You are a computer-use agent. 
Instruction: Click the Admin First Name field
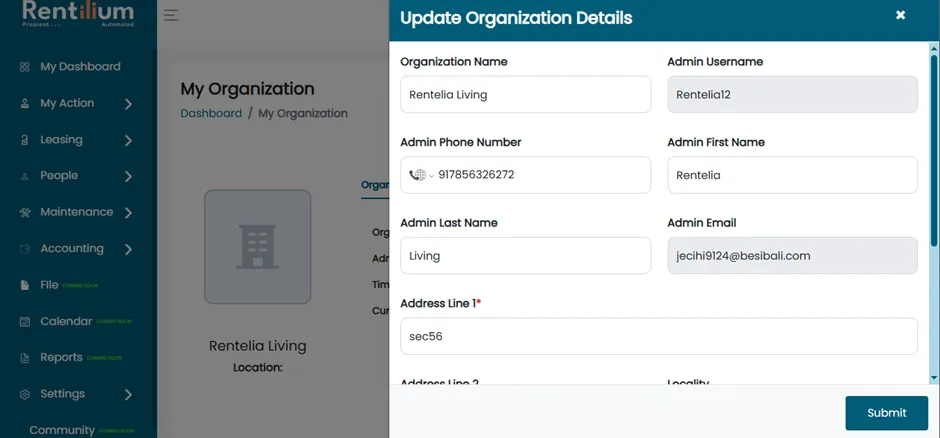pos(793,175)
